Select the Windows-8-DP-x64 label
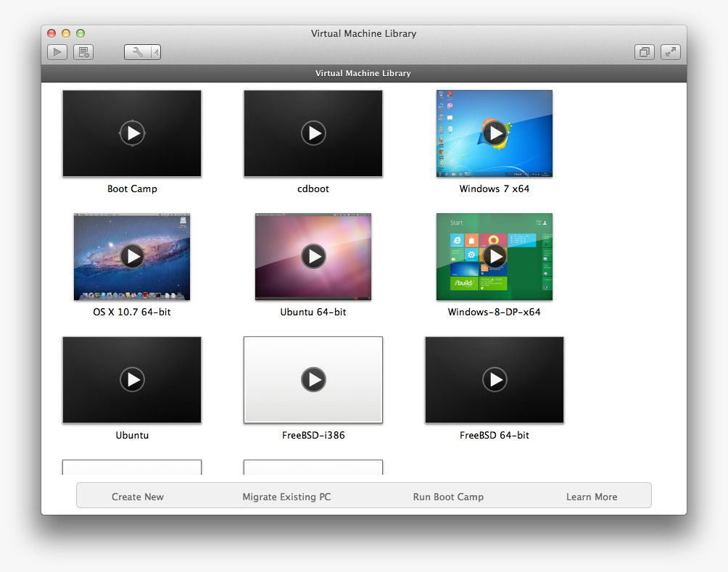This screenshot has height=572, width=728. (495, 312)
